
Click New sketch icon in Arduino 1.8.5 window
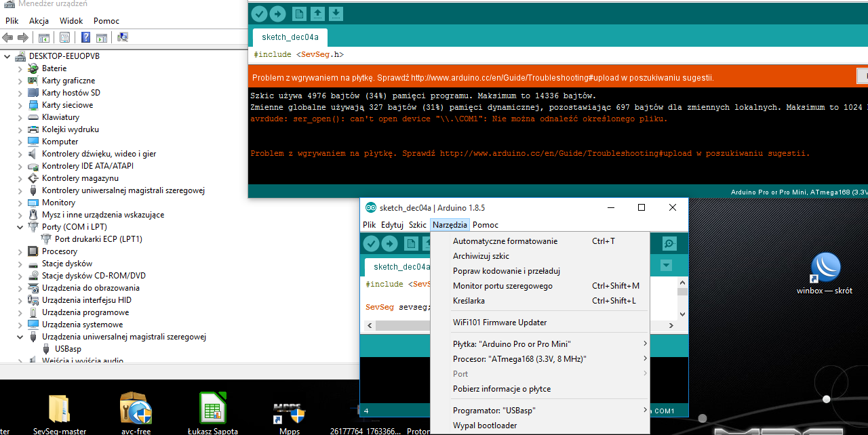[411, 244]
